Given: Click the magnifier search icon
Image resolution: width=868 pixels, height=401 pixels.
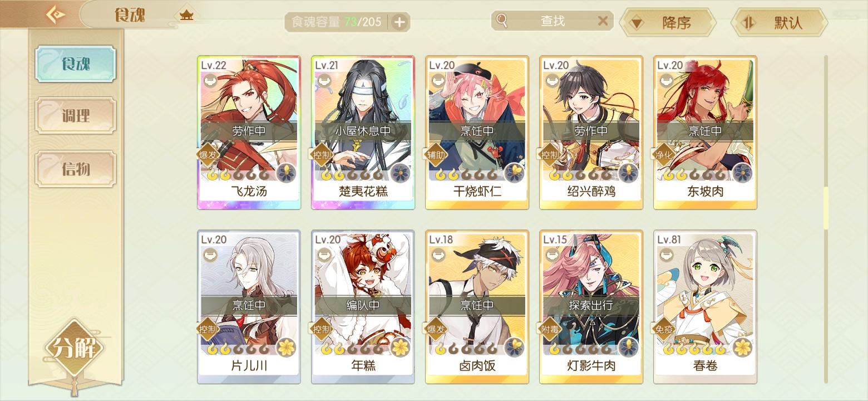Looking at the screenshot, I should point(502,21).
